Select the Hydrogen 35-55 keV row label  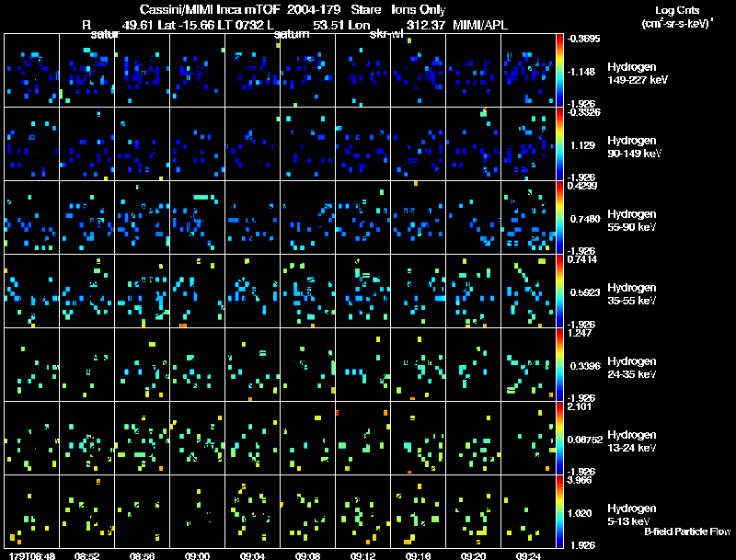632,294
